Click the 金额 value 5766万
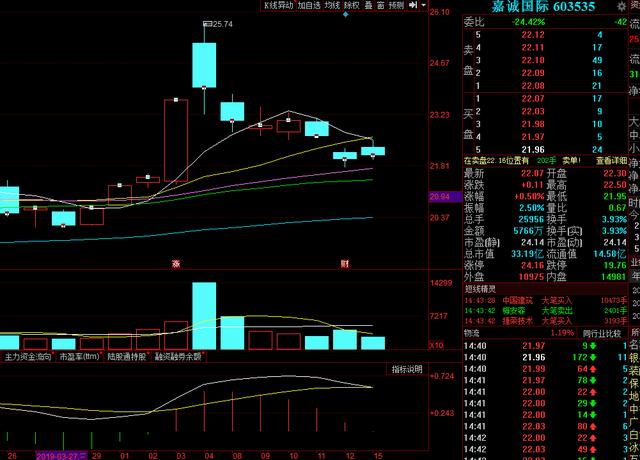The image size is (640, 460). [528, 231]
